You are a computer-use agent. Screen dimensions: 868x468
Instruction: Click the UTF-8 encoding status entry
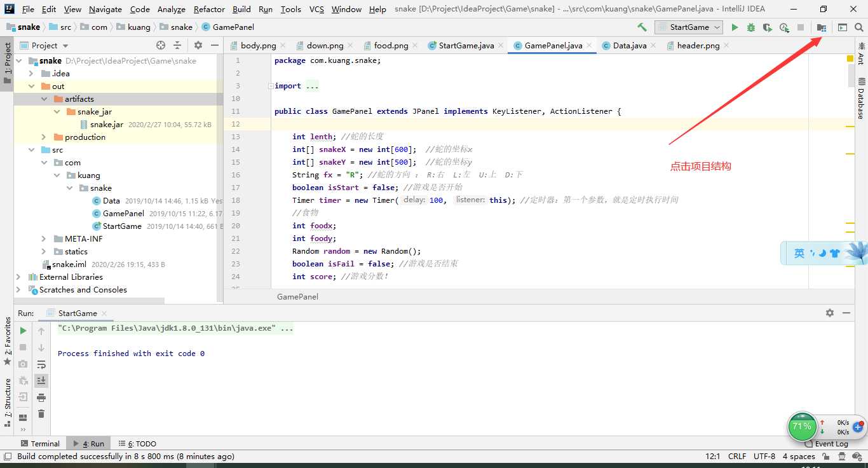764,457
